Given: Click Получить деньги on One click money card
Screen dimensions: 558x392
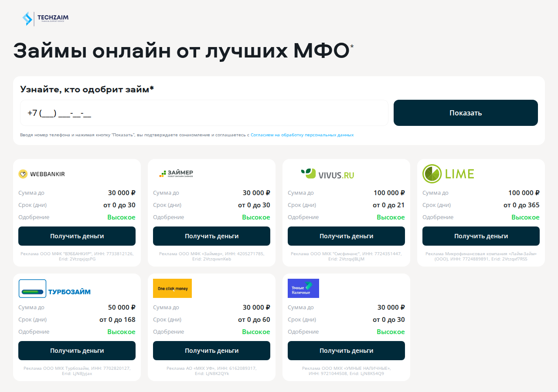Looking at the screenshot, I should 211,351.
